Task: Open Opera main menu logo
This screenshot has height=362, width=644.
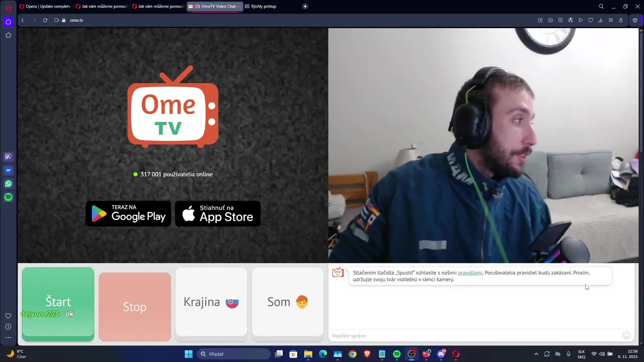Action: pos(8,8)
